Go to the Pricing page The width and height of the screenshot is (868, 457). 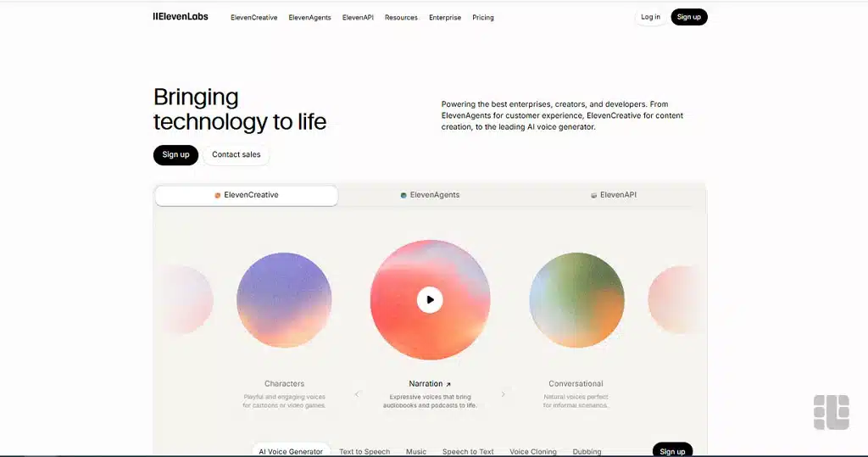482,18
